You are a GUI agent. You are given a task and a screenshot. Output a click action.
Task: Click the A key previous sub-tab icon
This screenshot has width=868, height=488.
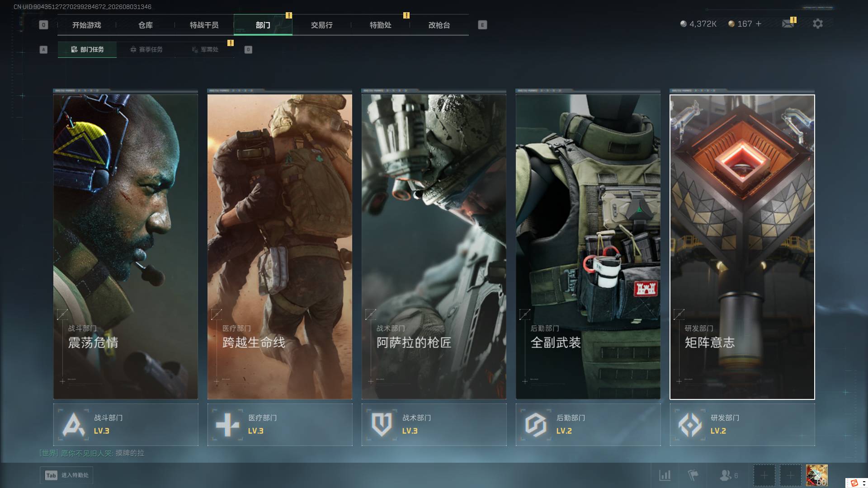43,50
